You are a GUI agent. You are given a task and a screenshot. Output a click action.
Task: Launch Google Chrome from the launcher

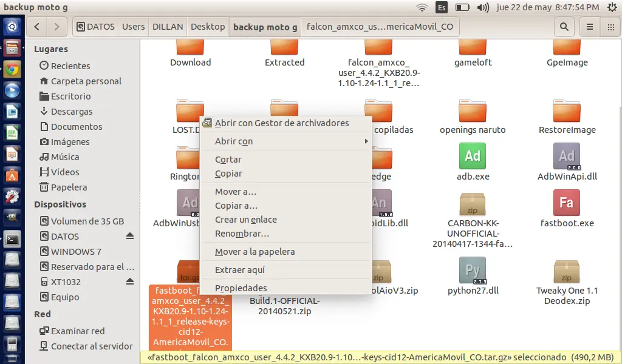click(12, 70)
